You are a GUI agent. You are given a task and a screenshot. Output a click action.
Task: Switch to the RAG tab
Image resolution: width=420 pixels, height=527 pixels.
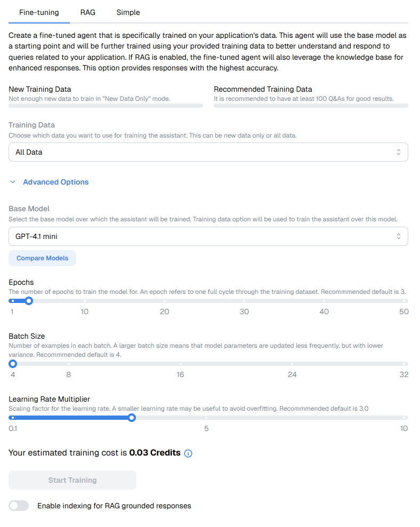pos(88,12)
